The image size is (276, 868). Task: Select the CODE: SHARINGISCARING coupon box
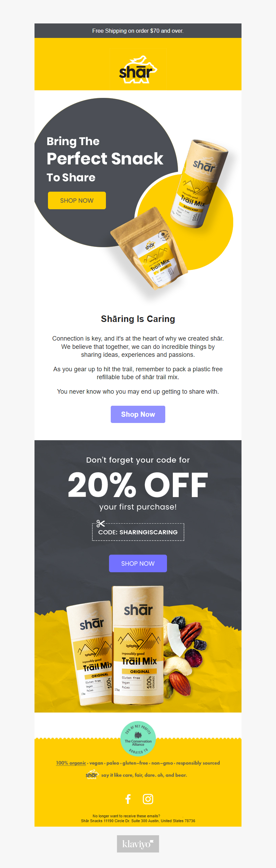tap(138, 532)
